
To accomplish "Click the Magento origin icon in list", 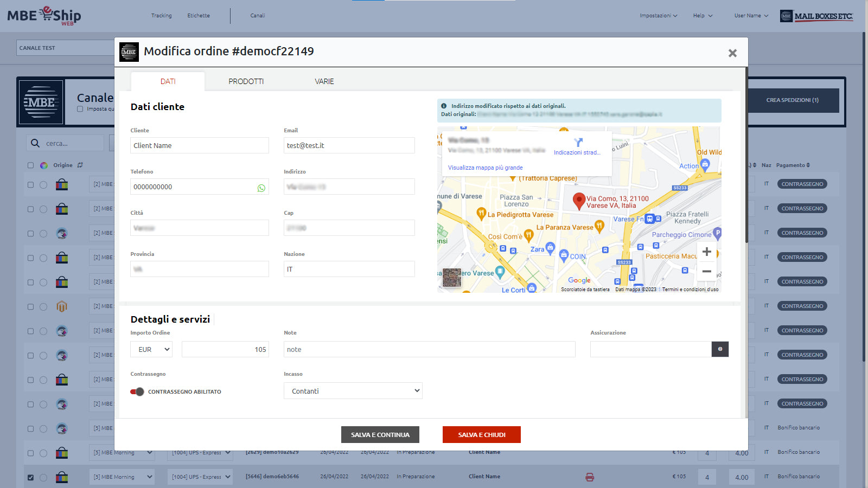I will [x=62, y=306].
